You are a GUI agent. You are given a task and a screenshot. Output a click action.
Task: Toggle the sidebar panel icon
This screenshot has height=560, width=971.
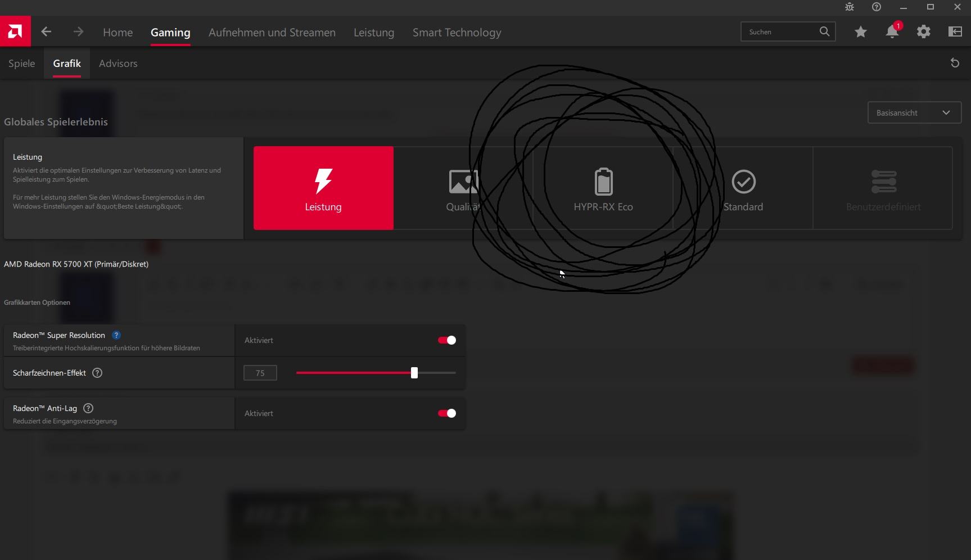pos(955,32)
